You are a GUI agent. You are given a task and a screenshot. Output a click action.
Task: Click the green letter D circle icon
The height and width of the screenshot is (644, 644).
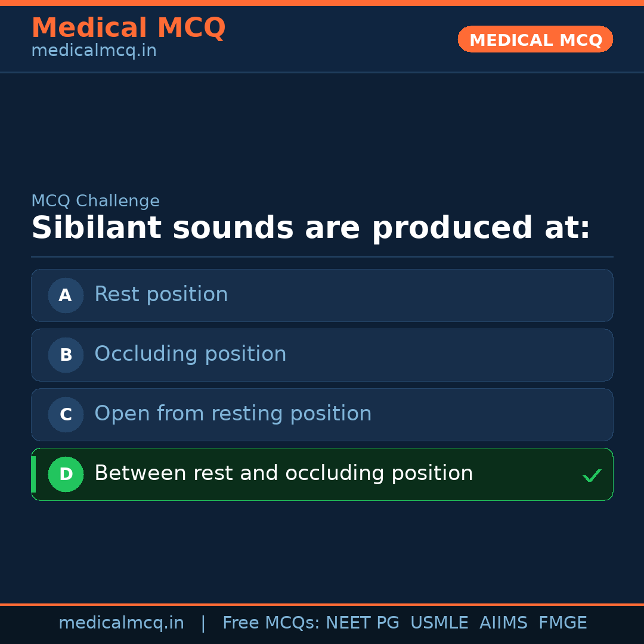66,474
